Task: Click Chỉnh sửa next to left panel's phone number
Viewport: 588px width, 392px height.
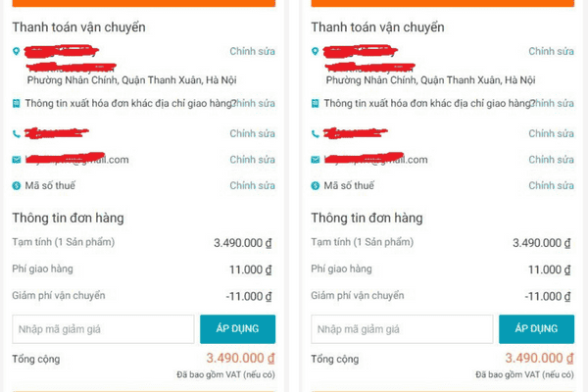Action: coord(252,133)
